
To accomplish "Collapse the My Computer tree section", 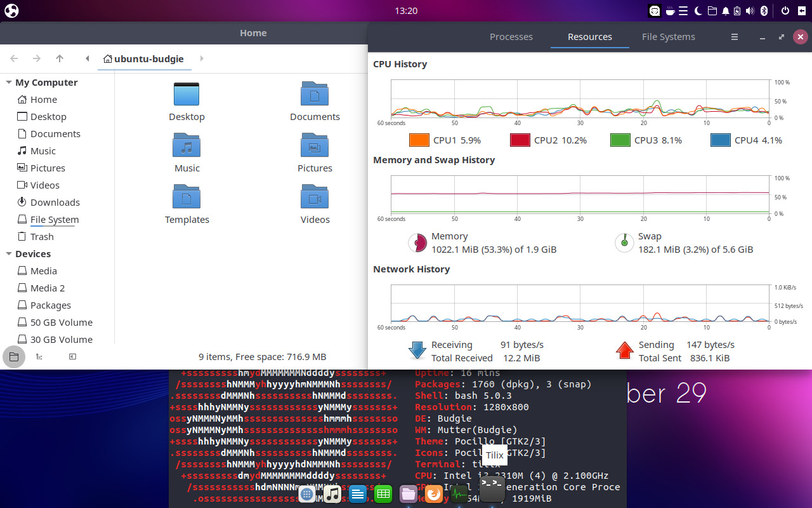I will (9, 82).
